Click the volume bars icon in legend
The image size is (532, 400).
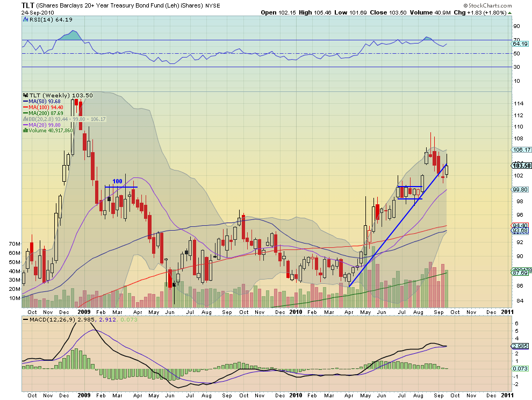pos(25,131)
